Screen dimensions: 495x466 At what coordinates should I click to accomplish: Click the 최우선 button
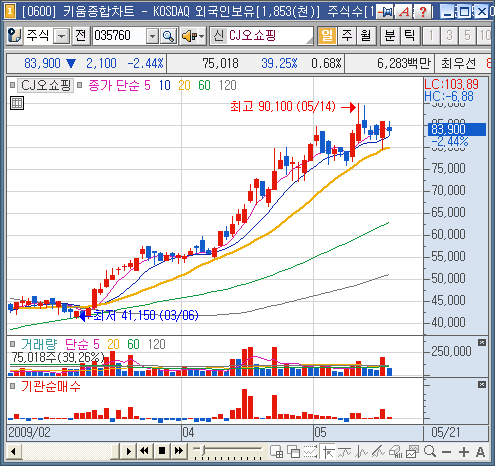pos(459,63)
